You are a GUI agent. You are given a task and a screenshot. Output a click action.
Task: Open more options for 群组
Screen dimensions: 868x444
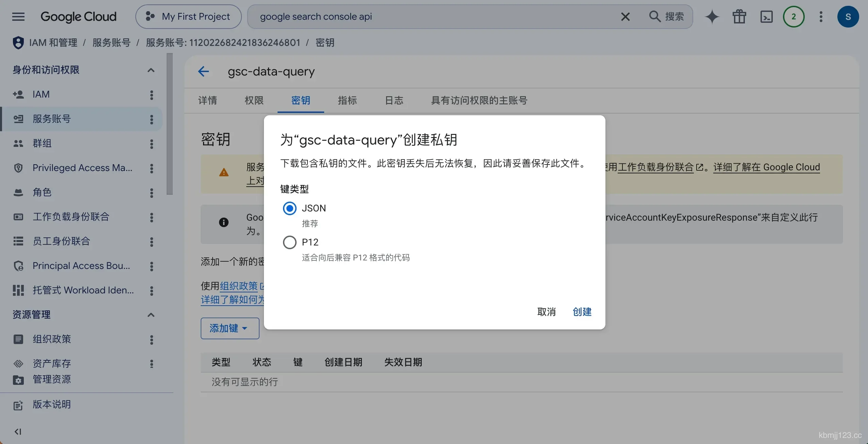pos(152,144)
